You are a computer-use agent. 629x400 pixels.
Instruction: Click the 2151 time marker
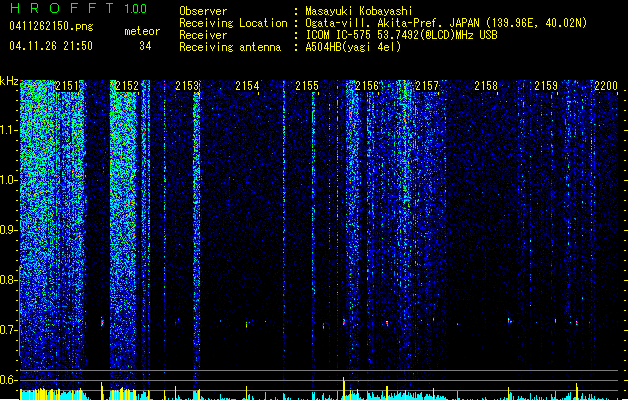tap(68, 86)
